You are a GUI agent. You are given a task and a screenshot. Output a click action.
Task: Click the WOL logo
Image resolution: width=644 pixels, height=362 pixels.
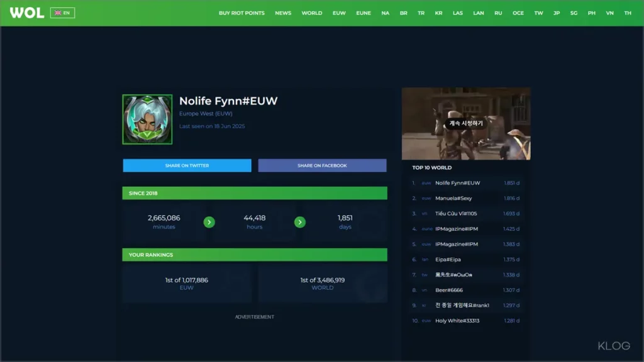26,13
